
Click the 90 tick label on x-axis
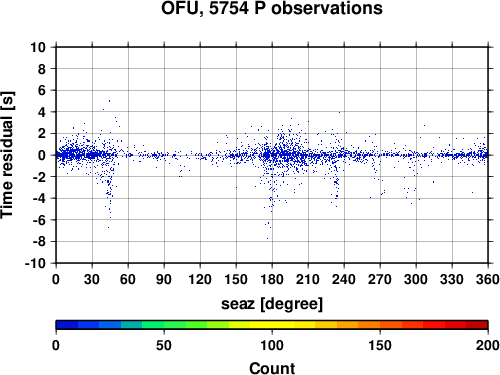click(164, 279)
